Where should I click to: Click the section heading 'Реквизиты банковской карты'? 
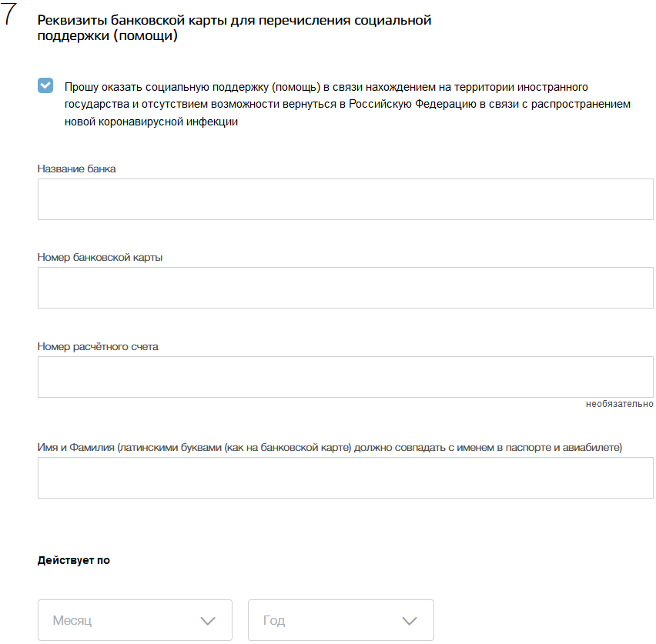click(234, 28)
